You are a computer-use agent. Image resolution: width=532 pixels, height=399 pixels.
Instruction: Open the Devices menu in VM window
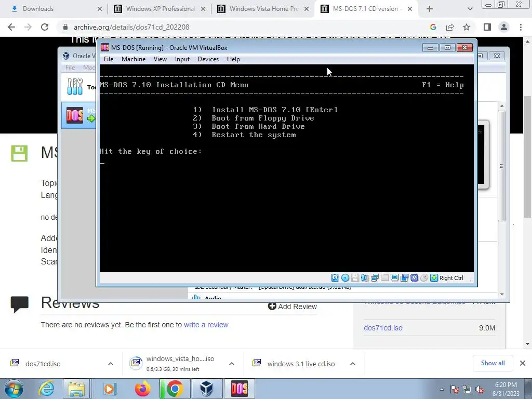[208, 59]
